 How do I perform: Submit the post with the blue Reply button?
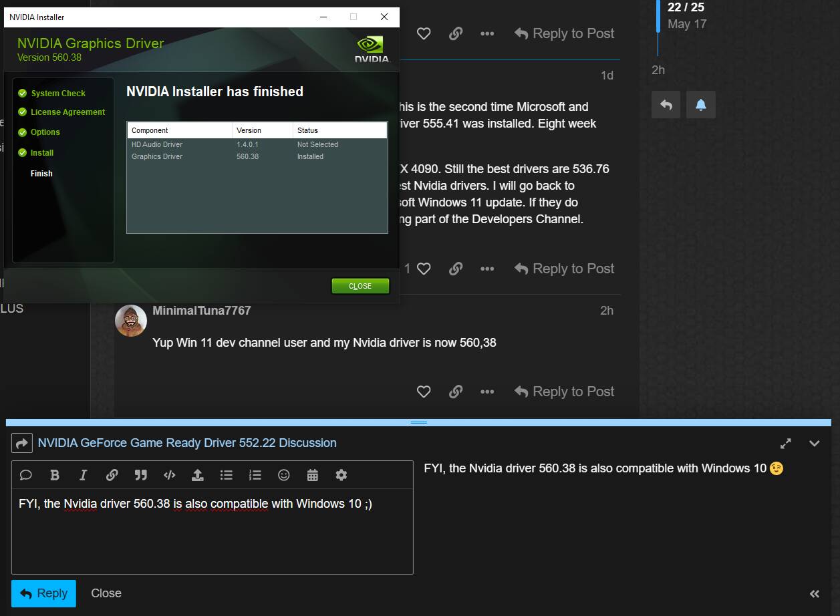click(x=43, y=593)
